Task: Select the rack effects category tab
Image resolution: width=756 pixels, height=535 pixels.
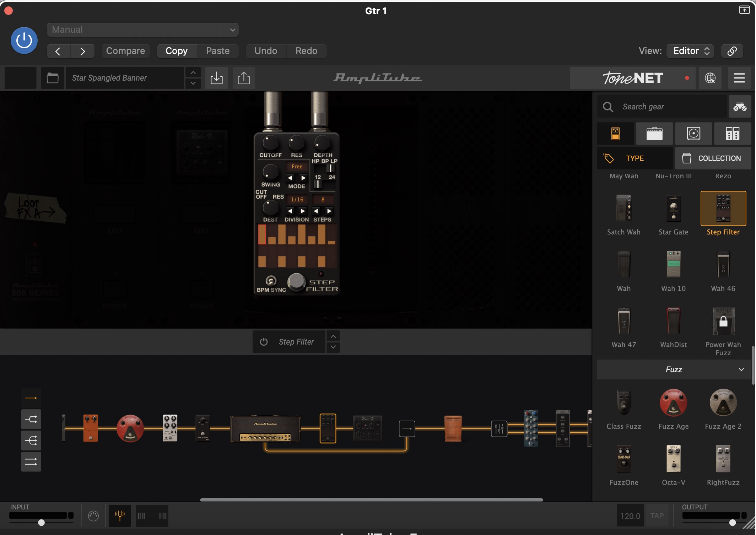Action: coord(733,134)
